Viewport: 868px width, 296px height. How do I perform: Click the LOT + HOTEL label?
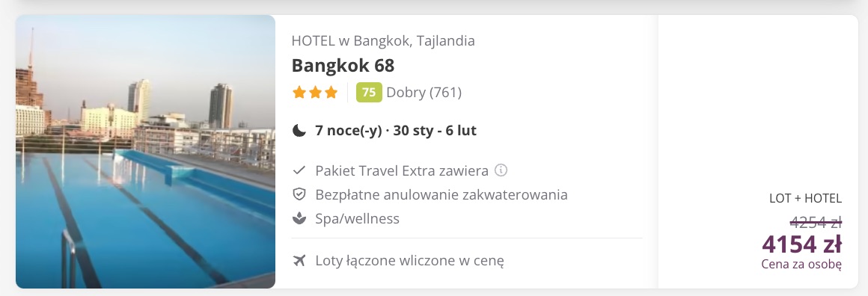point(805,199)
